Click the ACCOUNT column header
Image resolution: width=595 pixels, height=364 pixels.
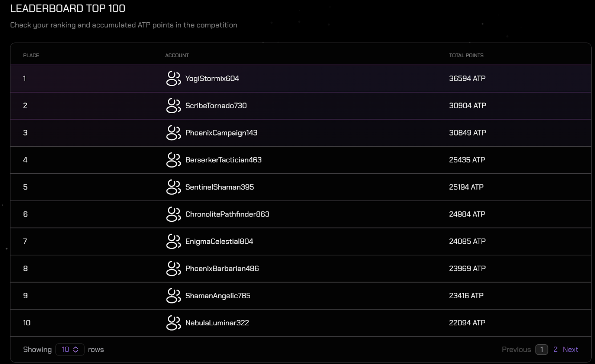pyautogui.click(x=177, y=55)
